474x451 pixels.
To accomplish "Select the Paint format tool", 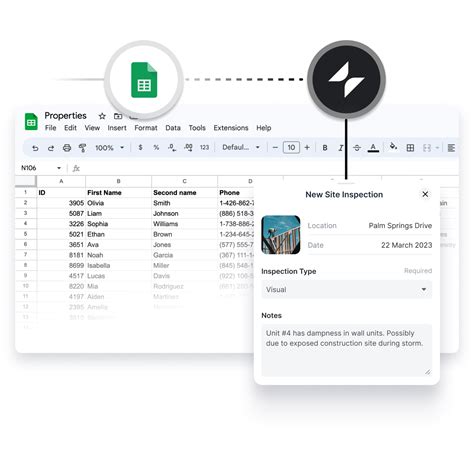I will [x=82, y=148].
